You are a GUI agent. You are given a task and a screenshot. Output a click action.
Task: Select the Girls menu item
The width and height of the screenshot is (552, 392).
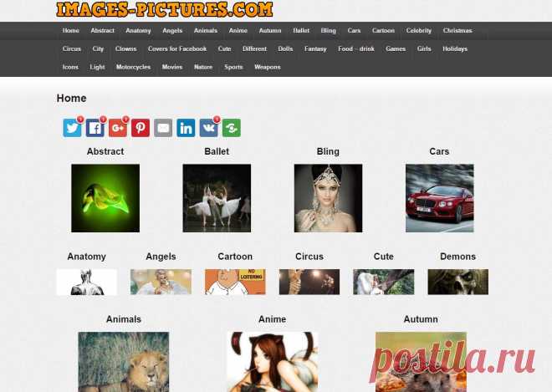(x=424, y=49)
